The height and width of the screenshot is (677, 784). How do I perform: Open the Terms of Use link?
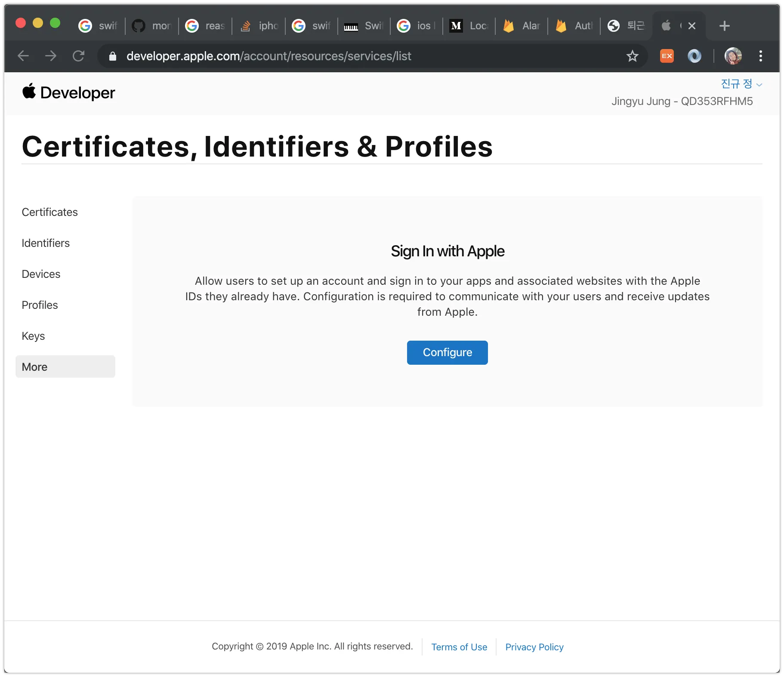click(x=459, y=647)
